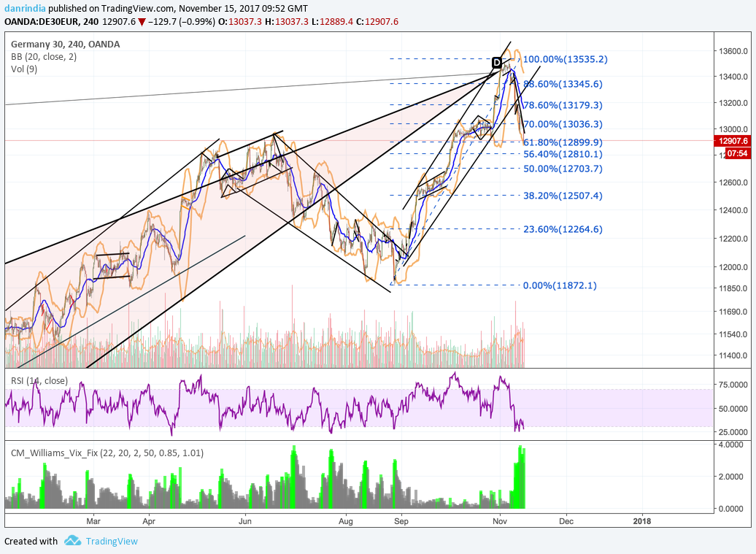Select the 61.80%(12899.9) Fibonacci label
Viewport: 756px width, 554px height.
563,142
